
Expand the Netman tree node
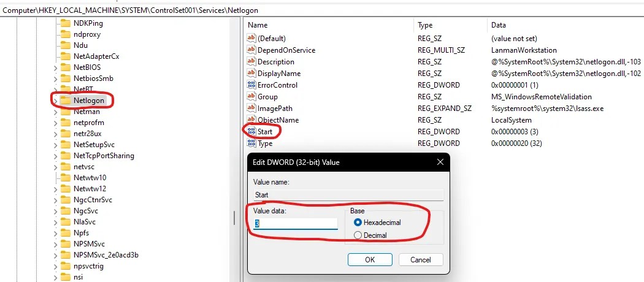coord(55,112)
